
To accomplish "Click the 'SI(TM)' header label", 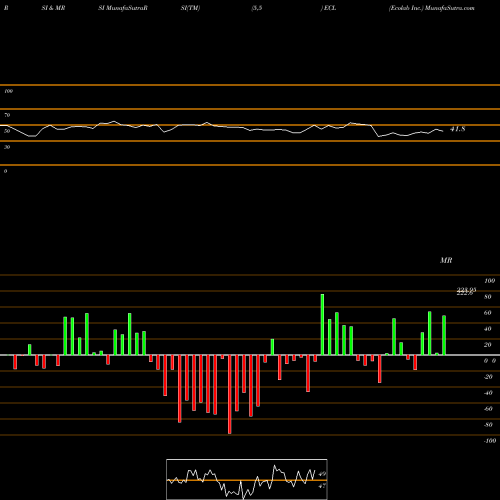I will pos(190,8).
